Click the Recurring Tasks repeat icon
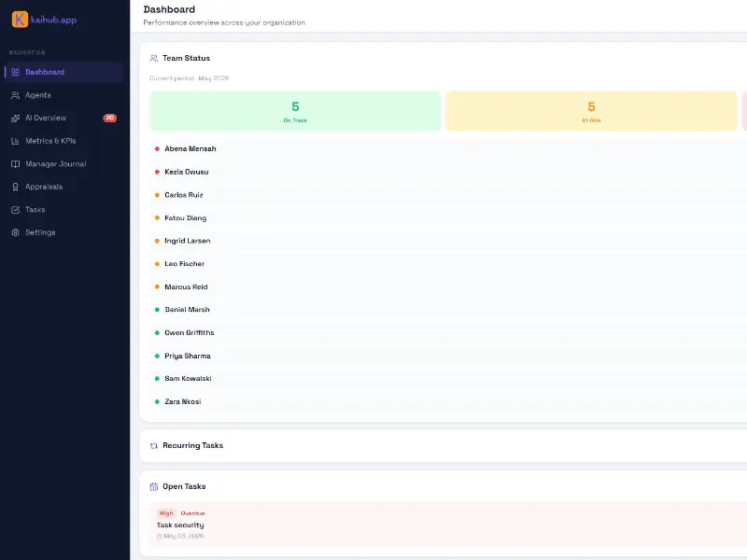Viewport: 747px width, 560px height. pos(153,446)
